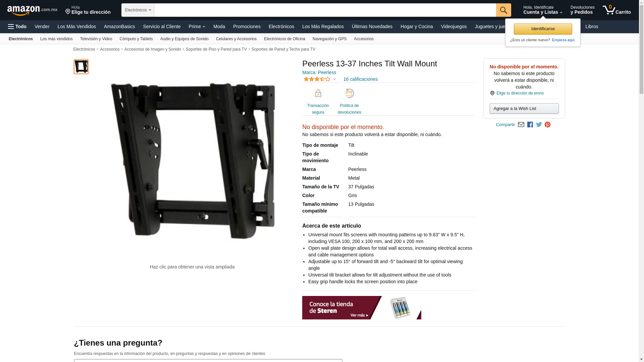Share product via email envelope icon
The height and width of the screenshot is (362, 644).
click(521, 125)
